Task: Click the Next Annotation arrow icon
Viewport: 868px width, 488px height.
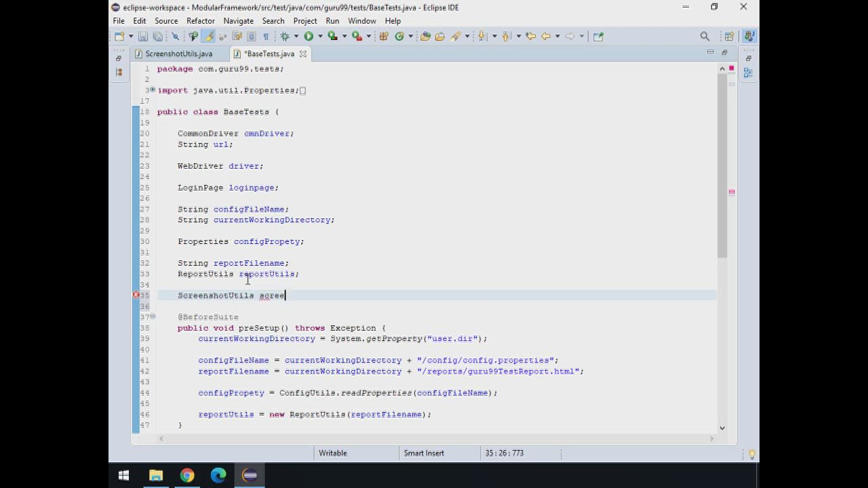Action: [x=482, y=37]
